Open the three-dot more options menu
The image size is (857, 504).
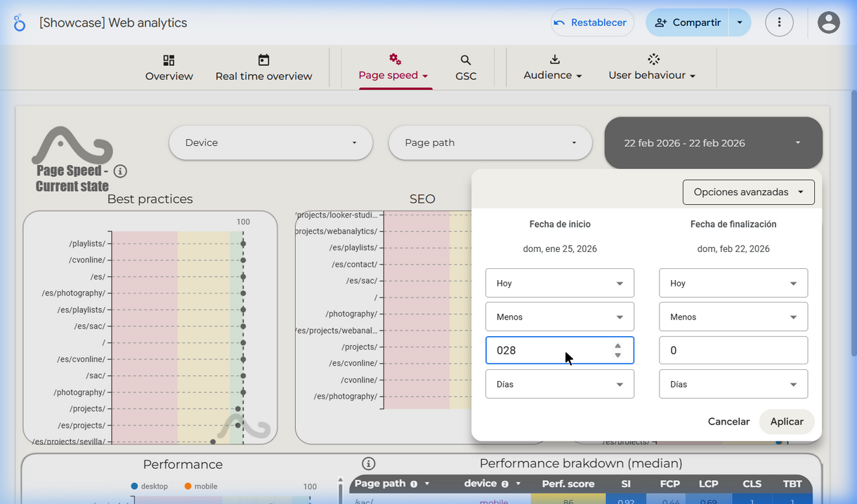[780, 22]
